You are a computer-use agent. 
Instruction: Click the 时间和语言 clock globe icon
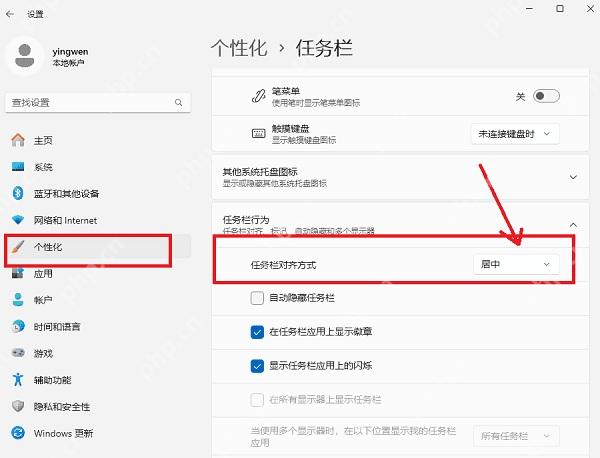pos(18,326)
